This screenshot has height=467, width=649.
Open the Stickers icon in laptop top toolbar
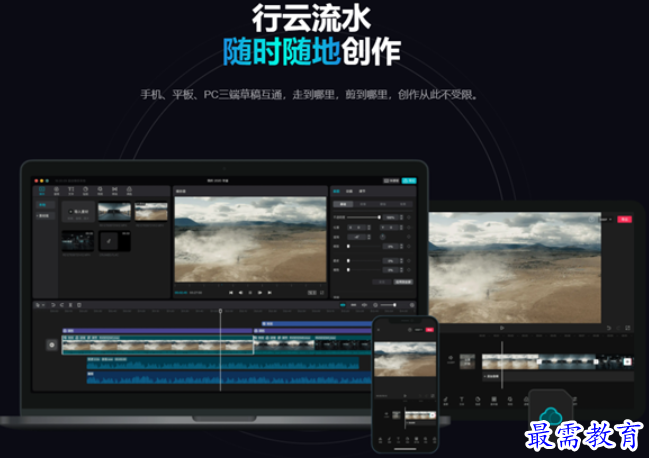[x=86, y=190]
